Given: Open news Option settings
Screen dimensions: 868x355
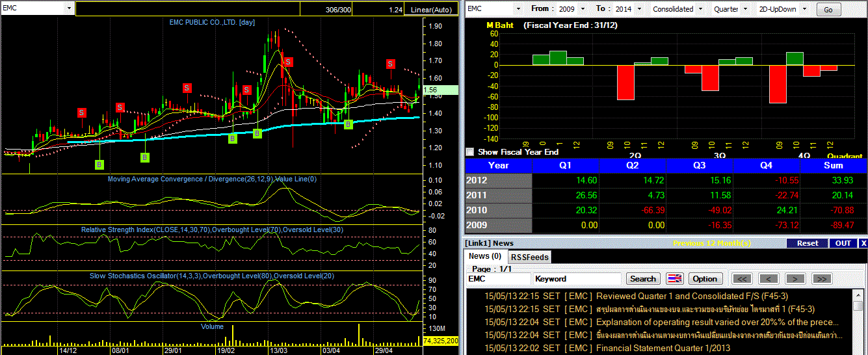Looking at the screenshot, I should click(705, 278).
